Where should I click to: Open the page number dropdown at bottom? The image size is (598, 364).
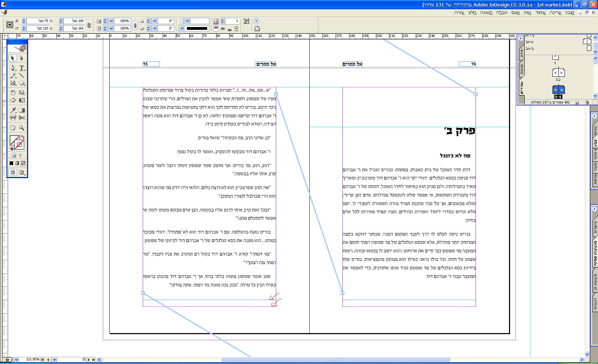click(x=54, y=359)
